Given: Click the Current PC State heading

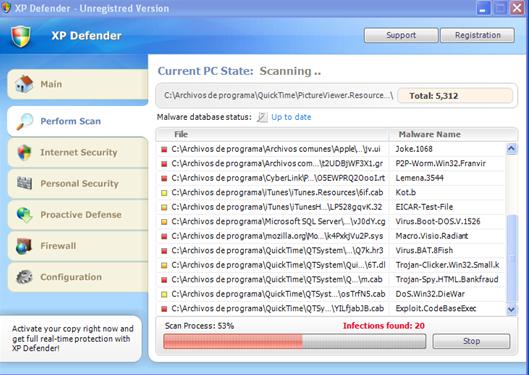Looking at the screenshot, I should click(205, 71).
